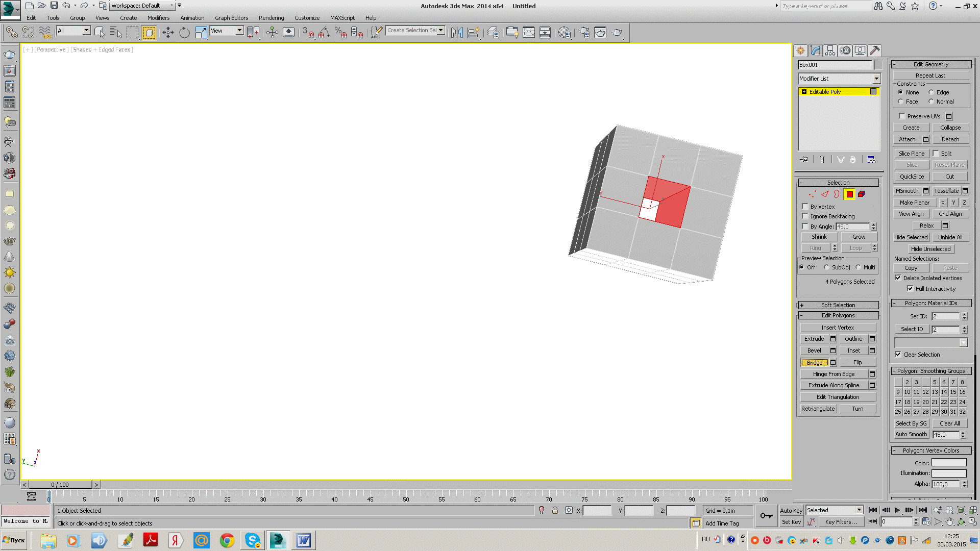This screenshot has width=980, height=551.
Task: Click the Mirror tool icon
Action: click(457, 33)
